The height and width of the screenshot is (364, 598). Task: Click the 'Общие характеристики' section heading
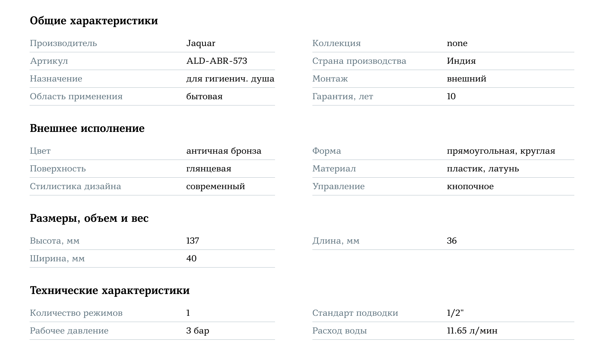tap(94, 21)
